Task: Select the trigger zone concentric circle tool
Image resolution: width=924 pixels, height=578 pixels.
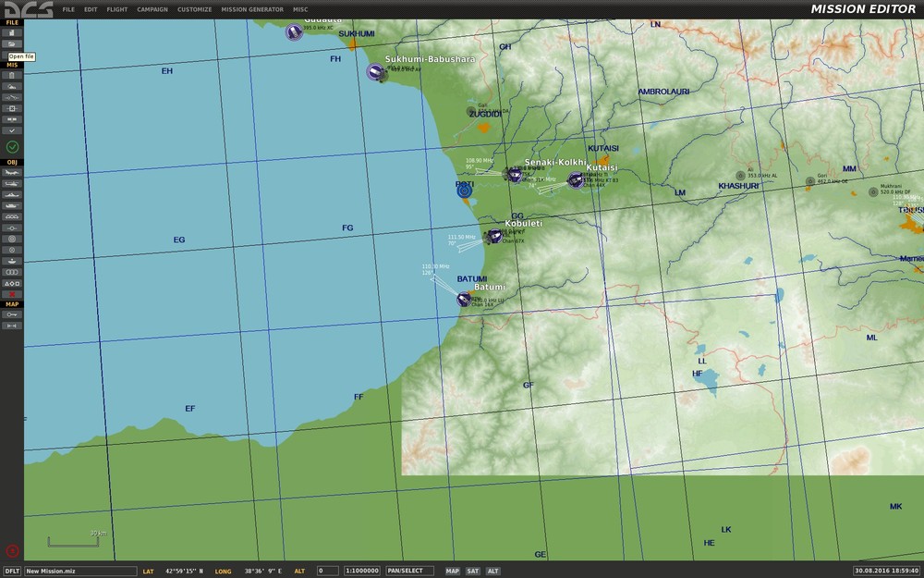Action: click(x=12, y=239)
